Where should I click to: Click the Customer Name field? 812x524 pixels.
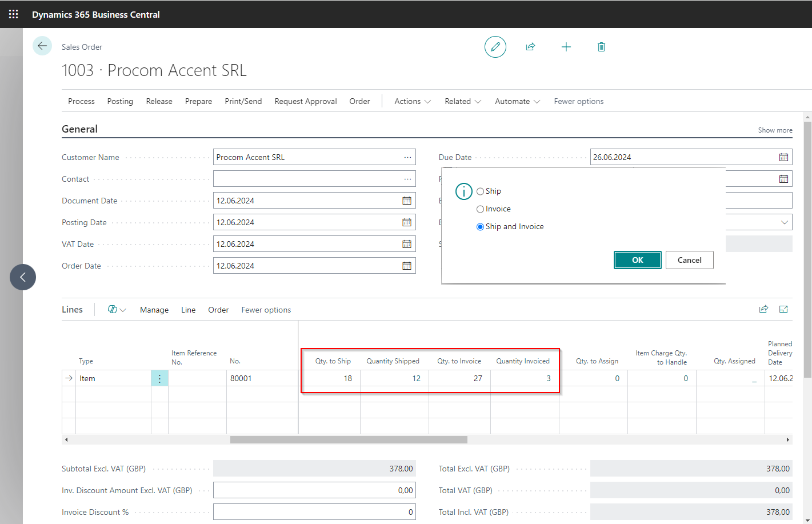click(314, 157)
